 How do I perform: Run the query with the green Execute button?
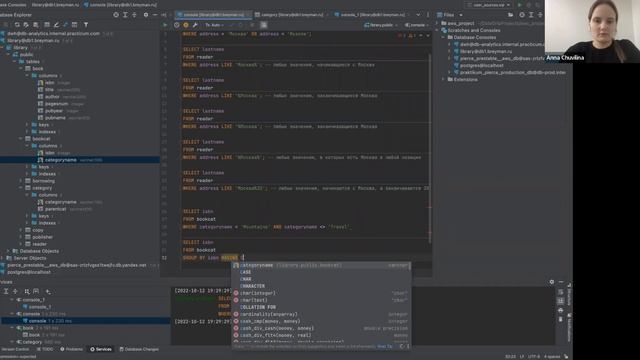click(165, 25)
